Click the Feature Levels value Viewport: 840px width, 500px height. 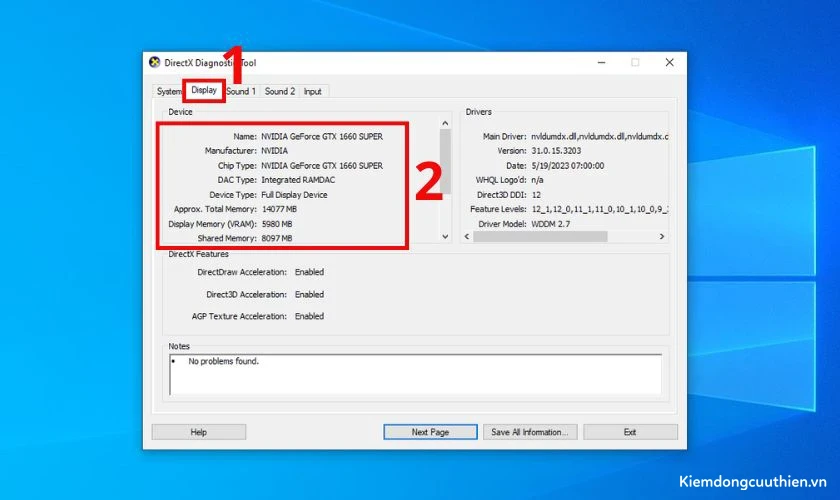[600, 209]
